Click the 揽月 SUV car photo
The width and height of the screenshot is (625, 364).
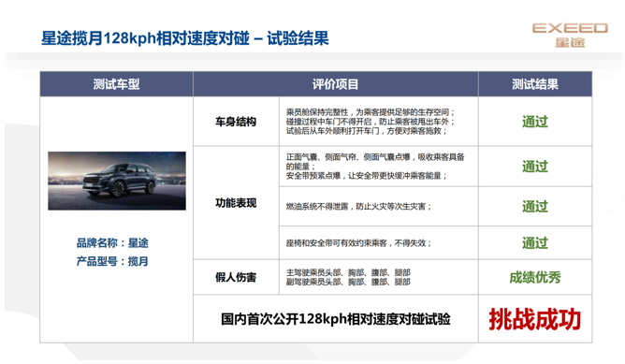pyautogui.click(x=117, y=181)
